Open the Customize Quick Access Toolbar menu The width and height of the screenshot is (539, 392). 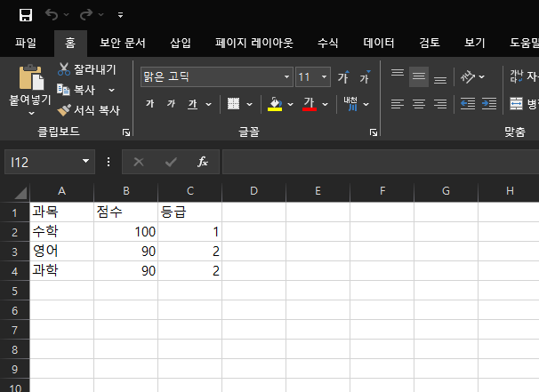pyautogui.click(x=120, y=15)
